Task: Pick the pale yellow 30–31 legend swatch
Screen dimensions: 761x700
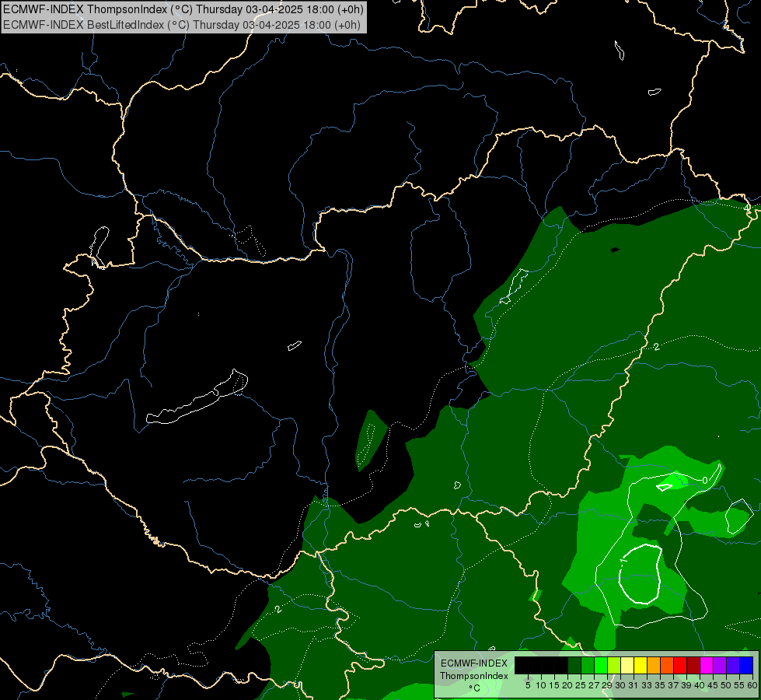Action: 627,665
